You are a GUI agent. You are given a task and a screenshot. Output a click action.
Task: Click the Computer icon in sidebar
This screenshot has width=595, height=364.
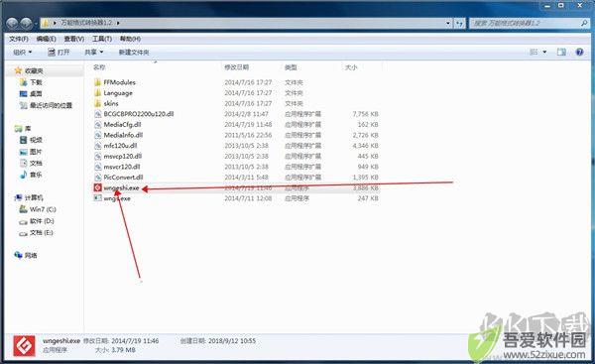18,197
